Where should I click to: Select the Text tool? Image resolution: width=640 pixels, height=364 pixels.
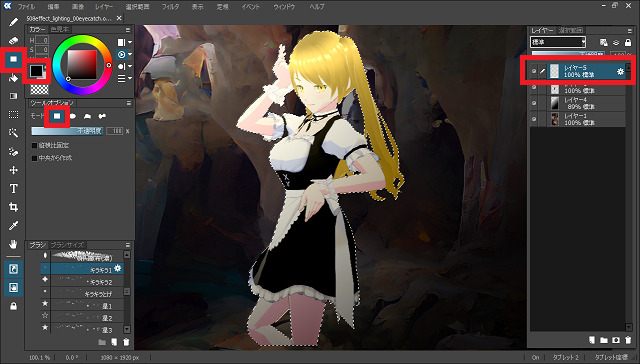point(13,189)
